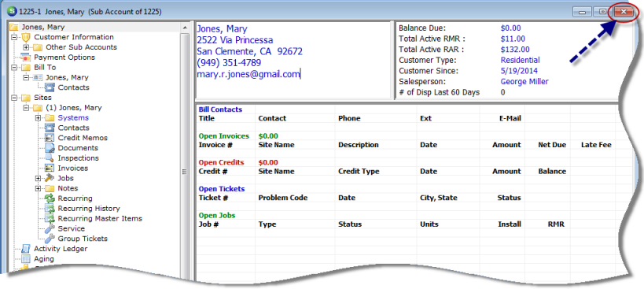Click the Credit Memos icon

[50, 138]
